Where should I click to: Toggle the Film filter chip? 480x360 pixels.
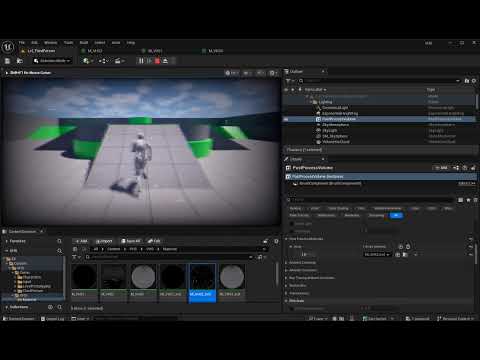coord(361,208)
